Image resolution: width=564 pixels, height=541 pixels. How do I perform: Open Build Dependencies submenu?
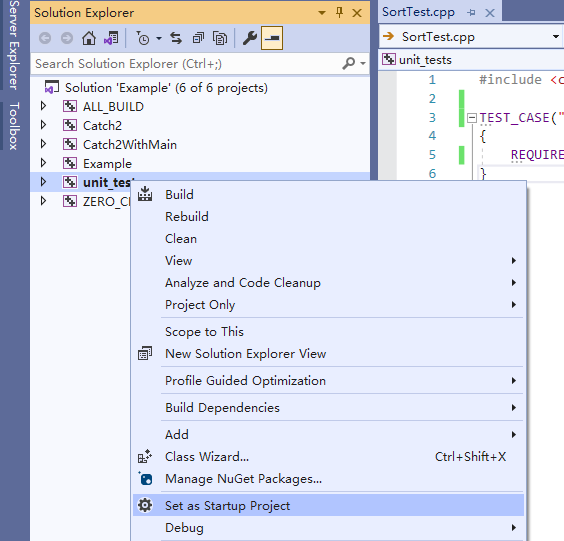click(x=328, y=408)
